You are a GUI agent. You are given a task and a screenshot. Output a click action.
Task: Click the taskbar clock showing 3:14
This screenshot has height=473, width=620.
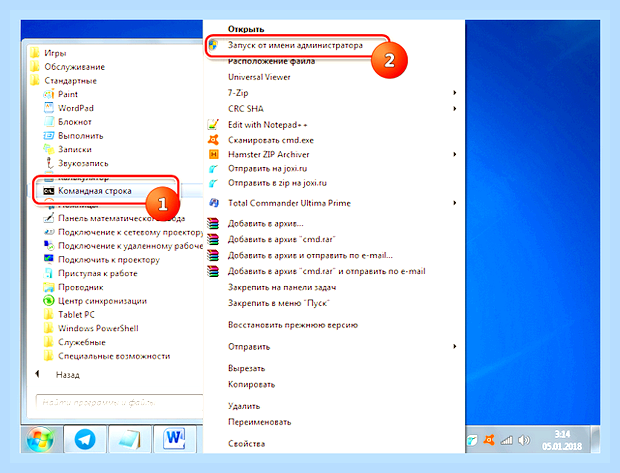[x=562, y=440]
